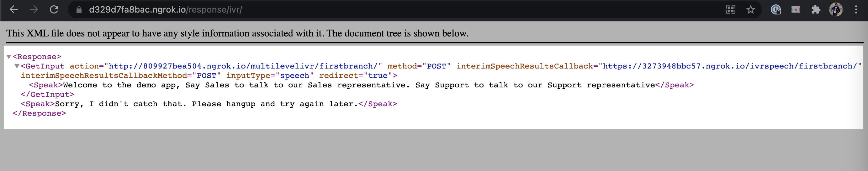Collapse the Response XML node
Screen dimensions: 868x171
(x=9, y=57)
